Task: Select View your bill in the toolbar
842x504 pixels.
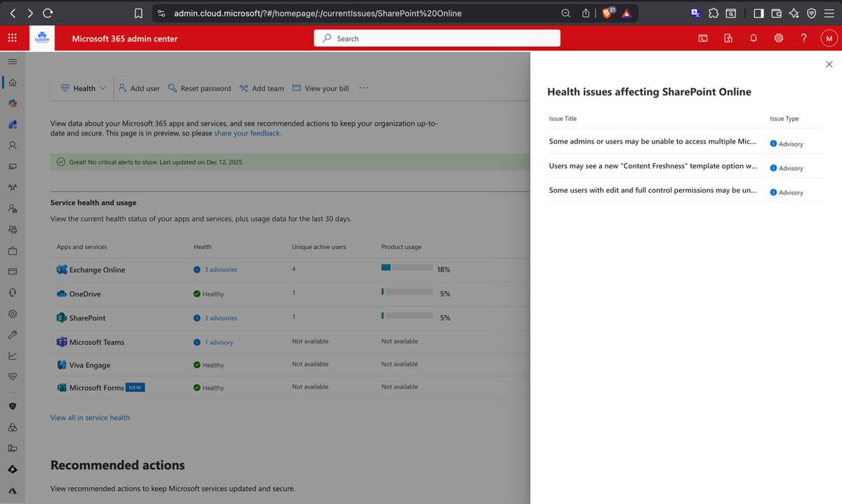Action: click(320, 88)
